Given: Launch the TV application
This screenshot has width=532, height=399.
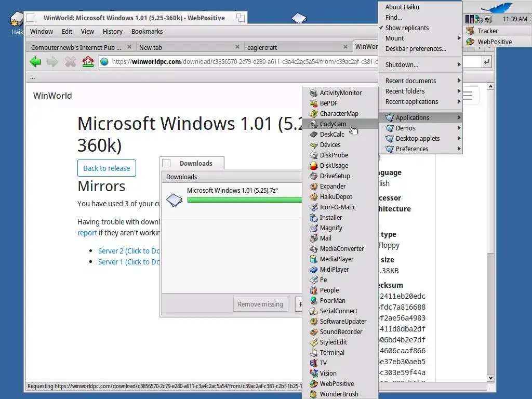Looking at the screenshot, I should (x=340, y=363).
